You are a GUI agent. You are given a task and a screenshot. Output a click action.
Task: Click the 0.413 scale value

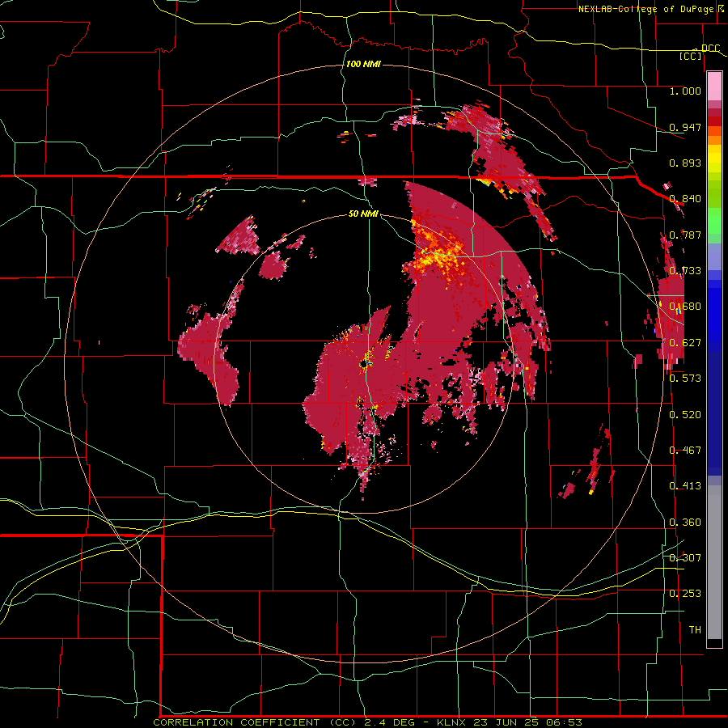(685, 486)
